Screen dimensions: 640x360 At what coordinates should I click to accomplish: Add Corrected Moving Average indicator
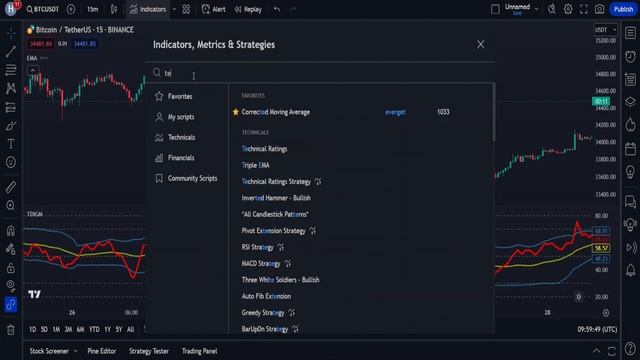click(x=276, y=112)
